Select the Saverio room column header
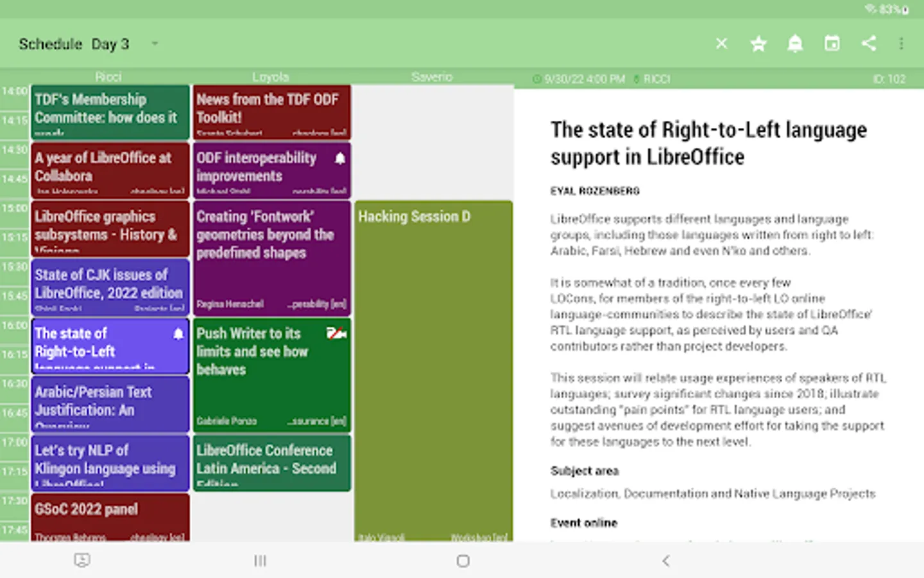This screenshot has height=578, width=924. 432,77
